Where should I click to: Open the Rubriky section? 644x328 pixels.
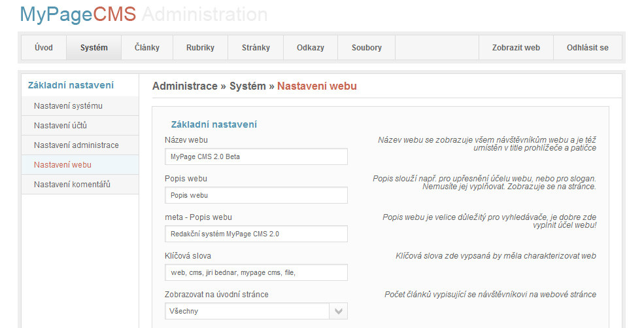point(201,48)
